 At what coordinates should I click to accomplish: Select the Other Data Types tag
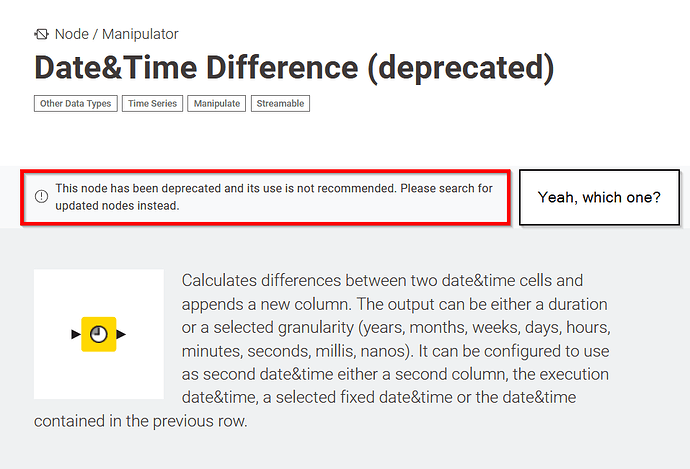[76, 104]
